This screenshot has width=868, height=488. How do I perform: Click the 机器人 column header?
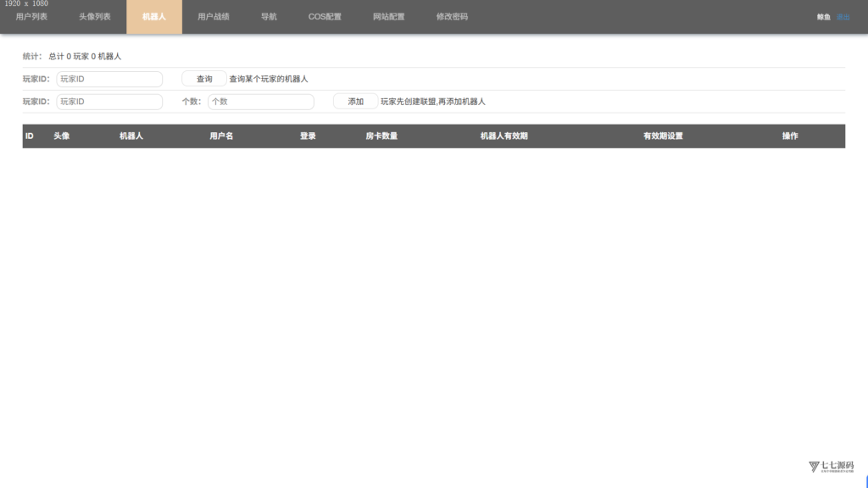[x=131, y=136]
